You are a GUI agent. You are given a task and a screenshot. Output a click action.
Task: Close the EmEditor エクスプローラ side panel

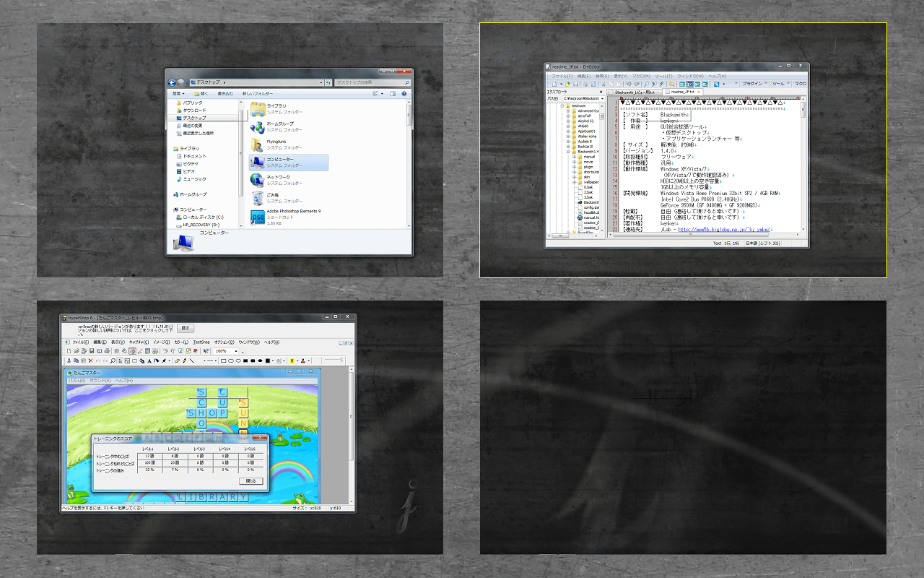coord(601,92)
